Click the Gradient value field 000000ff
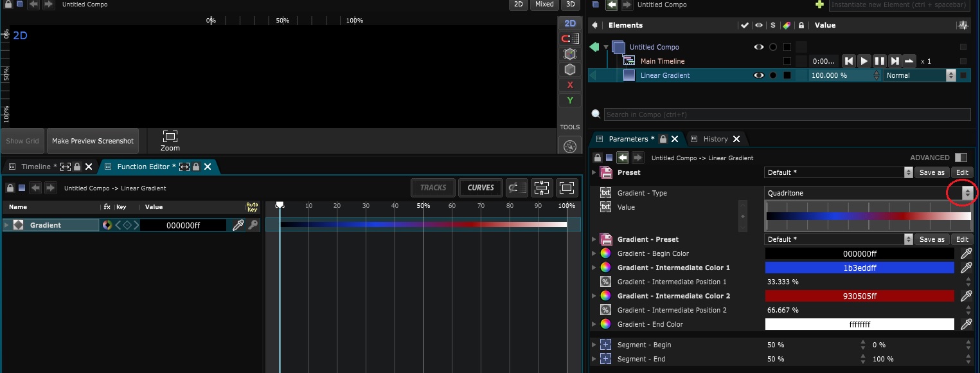Image resolution: width=980 pixels, height=373 pixels. [183, 225]
